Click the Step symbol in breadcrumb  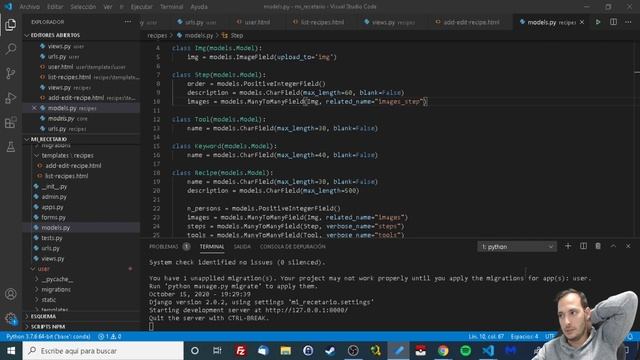click(x=233, y=36)
